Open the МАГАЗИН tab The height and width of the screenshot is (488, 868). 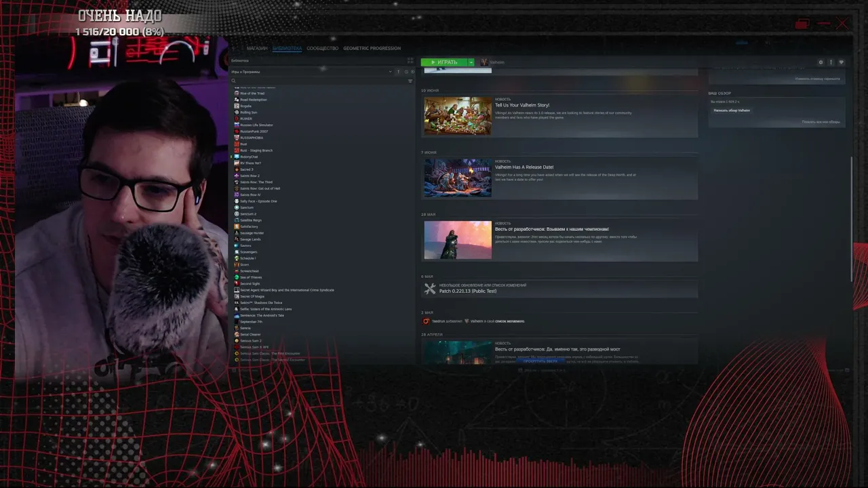click(257, 48)
